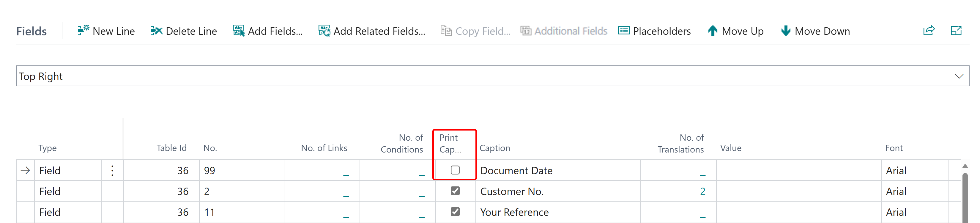The height and width of the screenshot is (223, 980).
Task: Click the Move Down arrow icon
Action: pyautogui.click(x=785, y=31)
